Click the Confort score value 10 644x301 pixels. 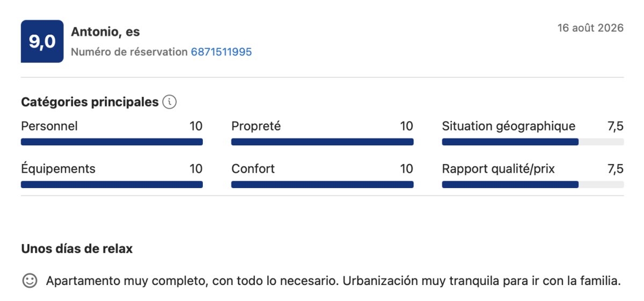pyautogui.click(x=406, y=169)
